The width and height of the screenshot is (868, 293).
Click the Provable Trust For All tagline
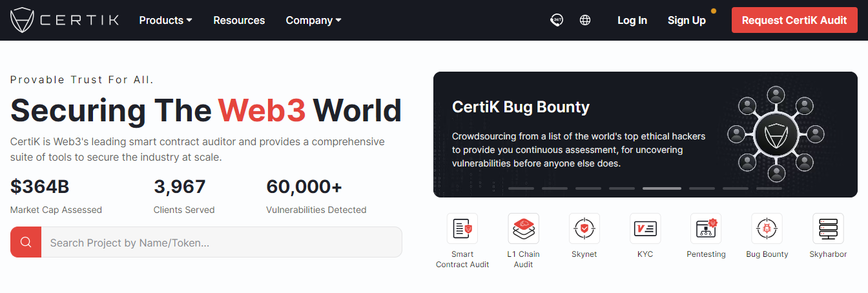[82, 79]
